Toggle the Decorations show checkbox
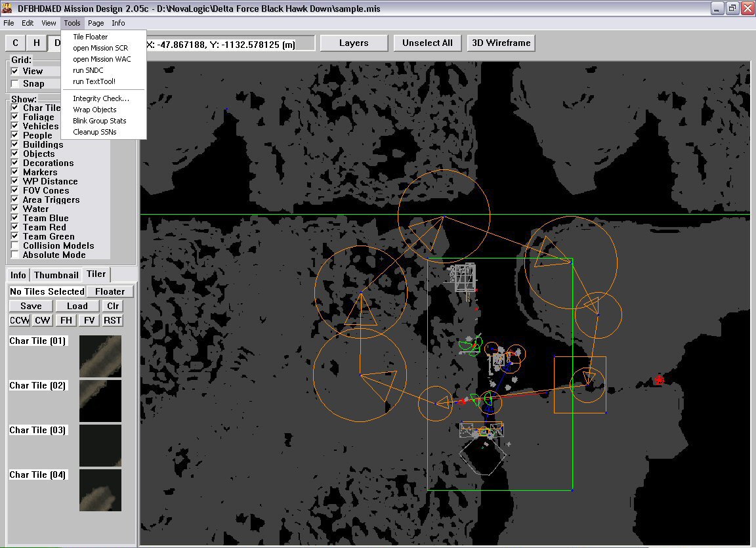 [15, 162]
